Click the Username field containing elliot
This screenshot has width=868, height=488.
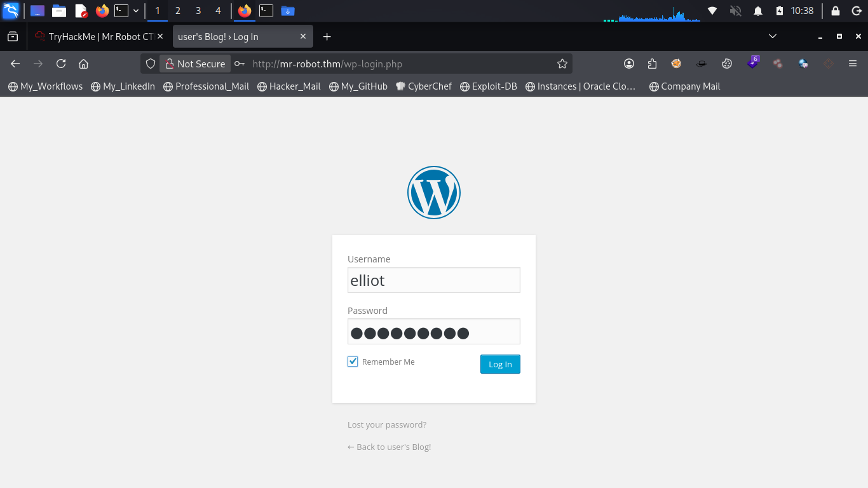pyautogui.click(x=434, y=280)
